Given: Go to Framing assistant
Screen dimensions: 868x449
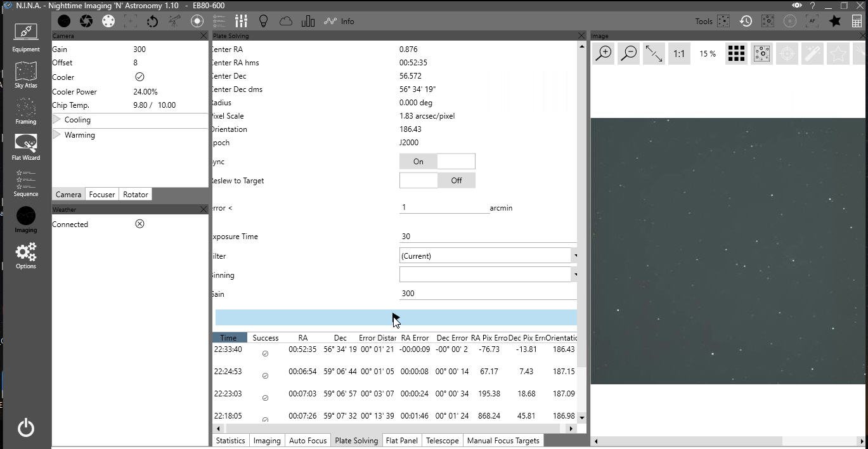Looking at the screenshot, I should [x=25, y=111].
